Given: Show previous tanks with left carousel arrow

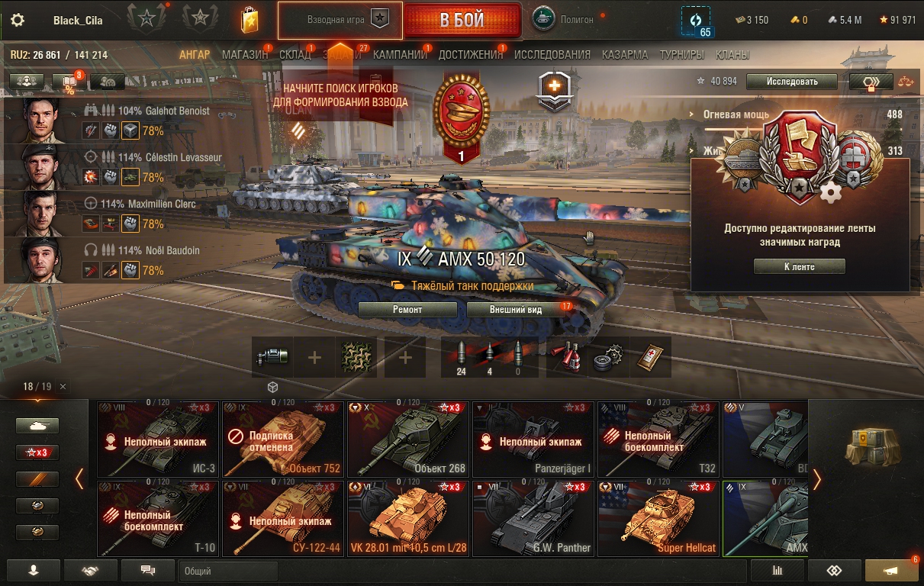Looking at the screenshot, I should (79, 479).
